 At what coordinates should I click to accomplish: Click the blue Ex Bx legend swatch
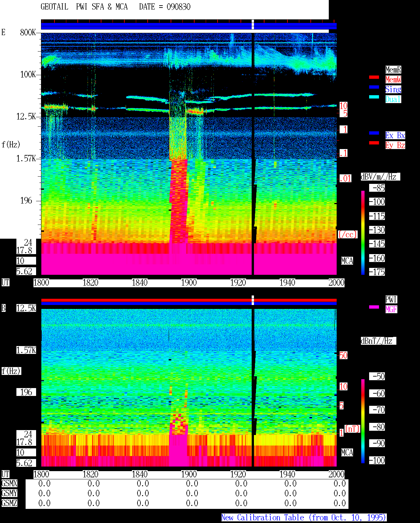pos(374,133)
